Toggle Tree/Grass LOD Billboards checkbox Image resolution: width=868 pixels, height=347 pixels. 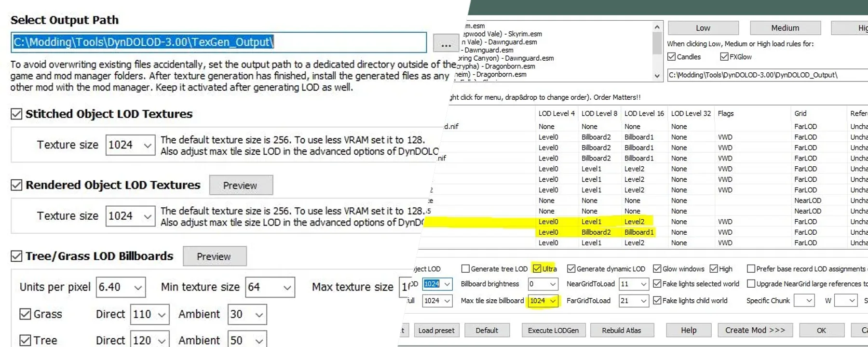click(16, 256)
